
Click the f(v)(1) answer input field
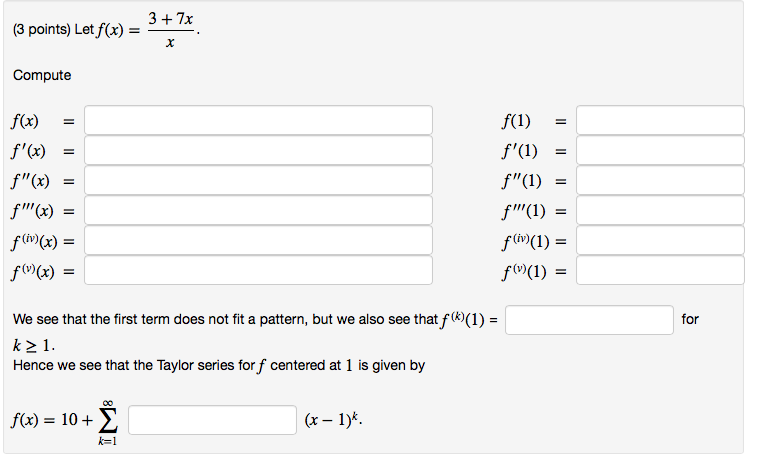coord(659,271)
